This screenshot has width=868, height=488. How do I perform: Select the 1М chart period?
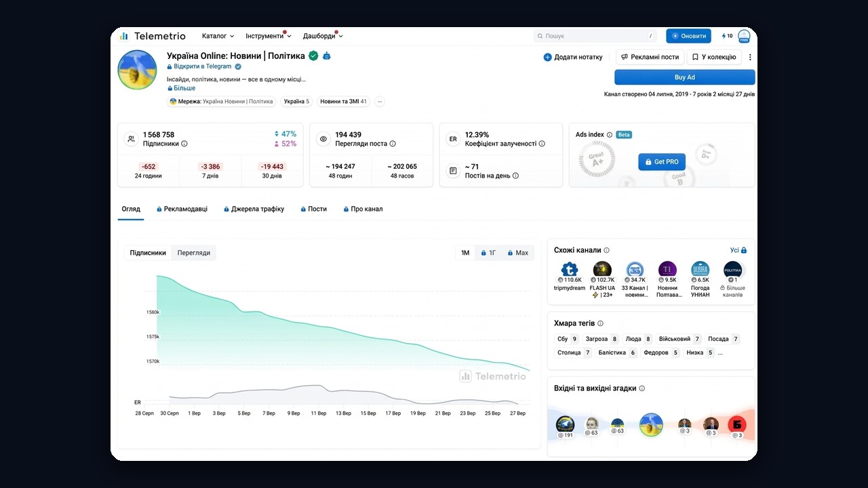(x=465, y=253)
